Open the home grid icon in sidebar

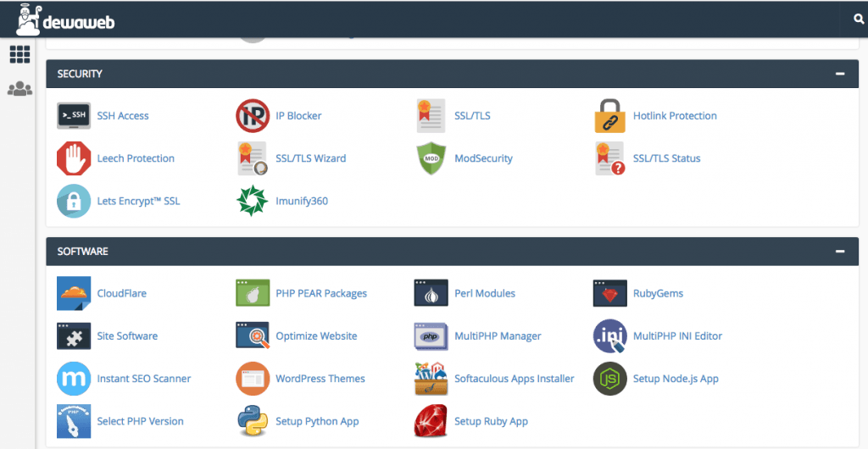click(x=20, y=54)
